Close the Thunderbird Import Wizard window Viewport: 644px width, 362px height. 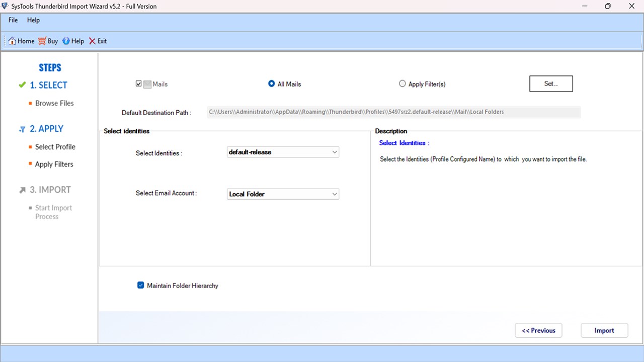pos(631,6)
